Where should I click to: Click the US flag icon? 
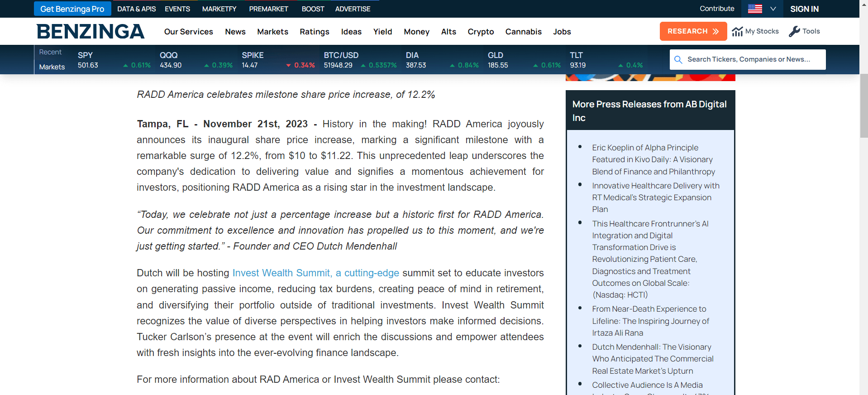click(x=755, y=9)
